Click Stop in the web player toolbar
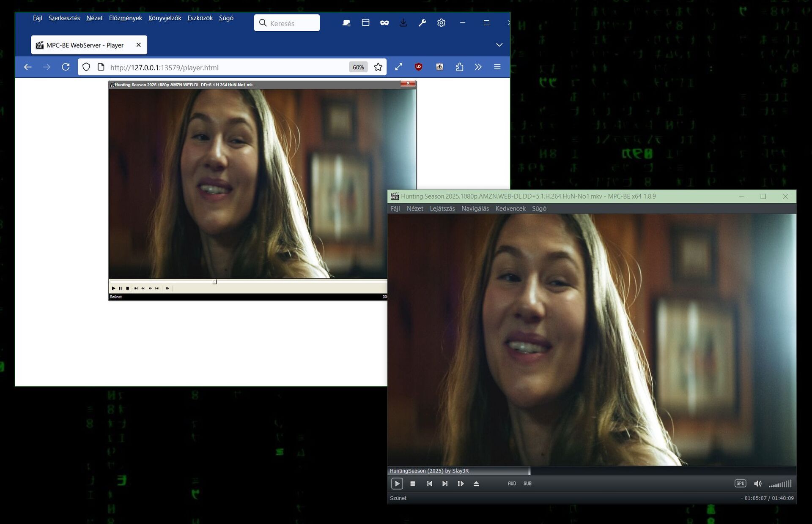 tap(128, 288)
